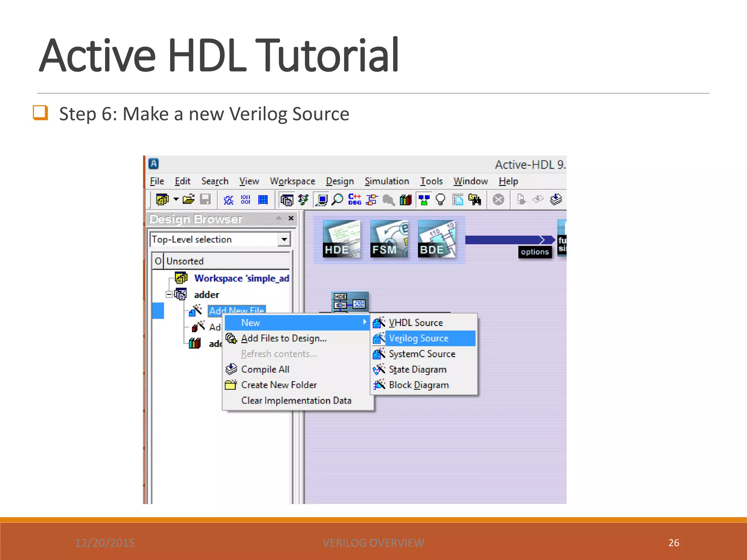This screenshot has width=747, height=560.
Task: Open the Edit menu
Action: point(182,181)
